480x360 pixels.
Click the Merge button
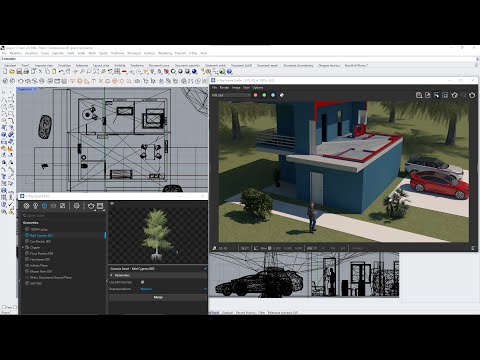[158, 297]
